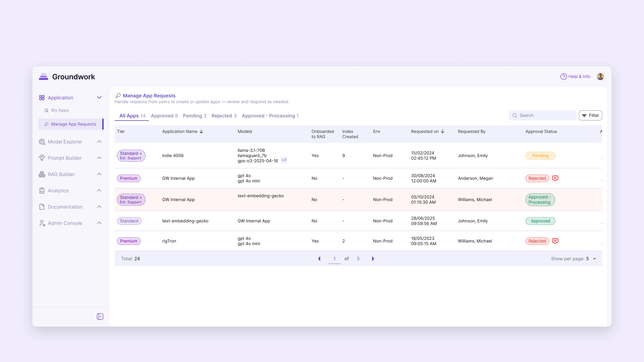Click the Search input field
644x362 pixels.
click(542, 115)
